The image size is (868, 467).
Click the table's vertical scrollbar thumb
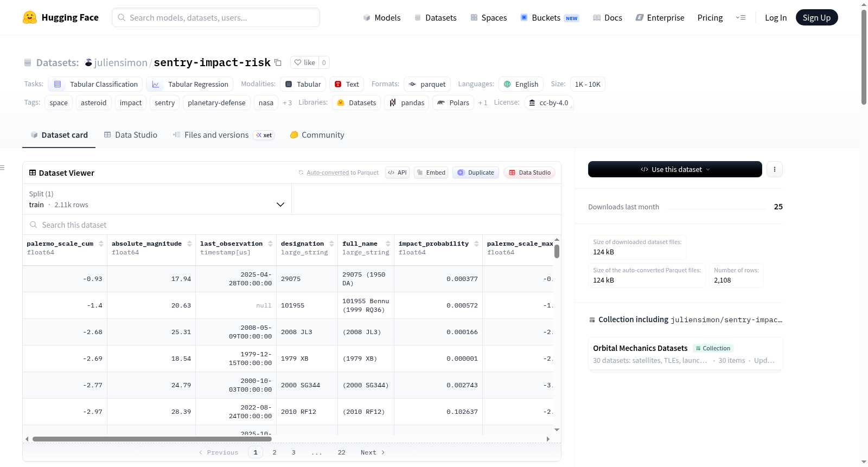pyautogui.click(x=557, y=252)
